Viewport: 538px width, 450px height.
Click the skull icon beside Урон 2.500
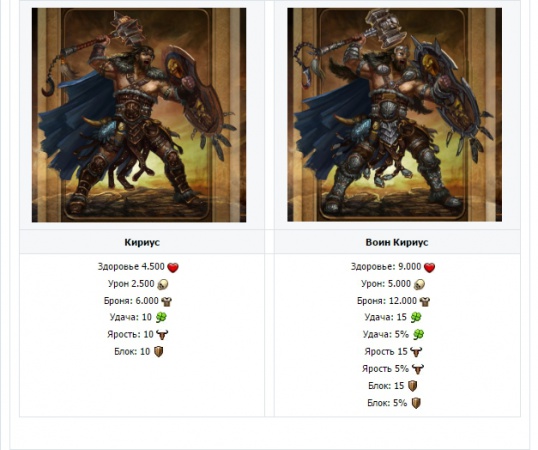[163, 284]
